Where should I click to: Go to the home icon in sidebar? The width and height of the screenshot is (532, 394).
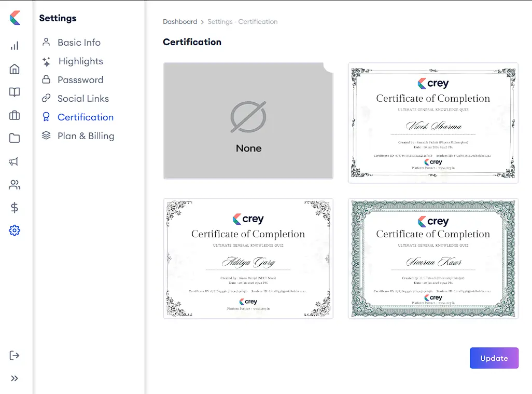(x=15, y=69)
